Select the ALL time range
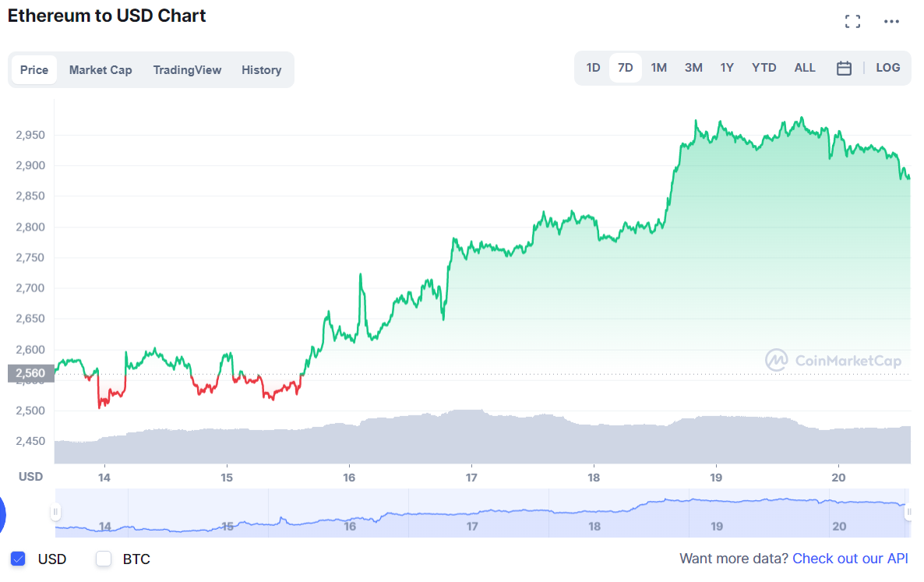Image resolution: width=924 pixels, height=582 pixels. (805, 68)
